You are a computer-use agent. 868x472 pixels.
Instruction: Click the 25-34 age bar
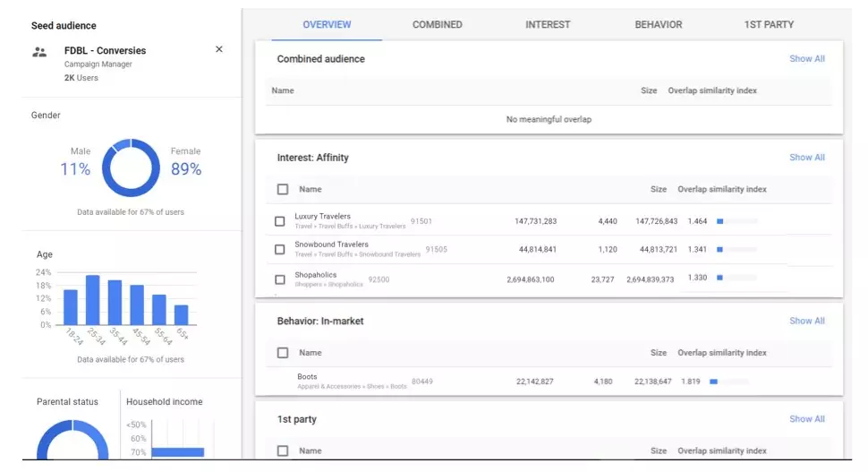[92, 300]
